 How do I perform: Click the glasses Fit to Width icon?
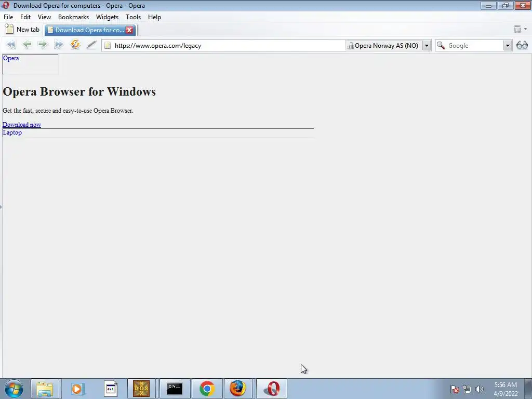point(522,45)
